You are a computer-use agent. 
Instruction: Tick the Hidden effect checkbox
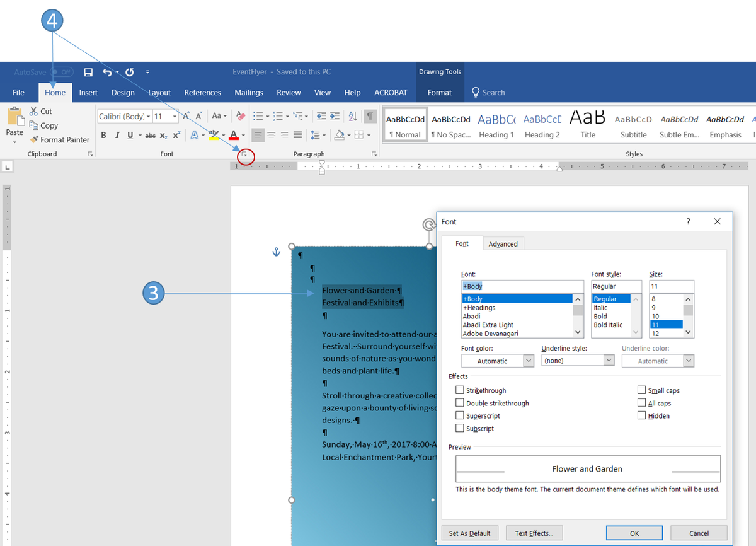[x=641, y=415]
